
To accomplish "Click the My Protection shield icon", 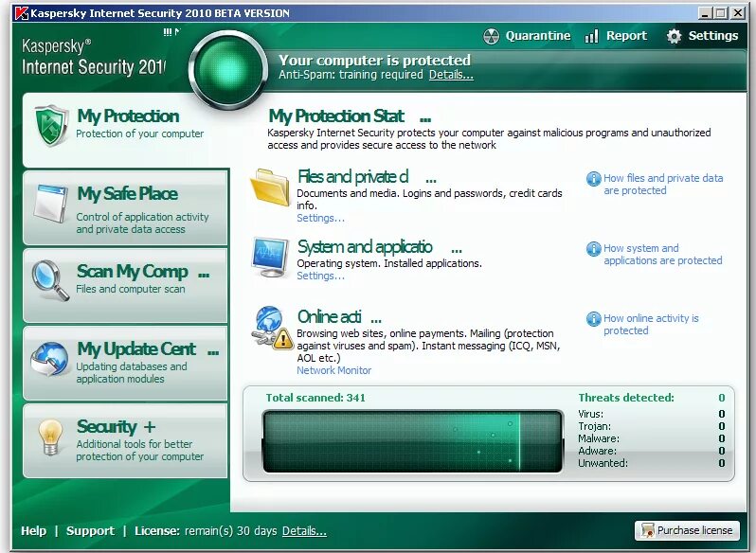I will (51, 126).
